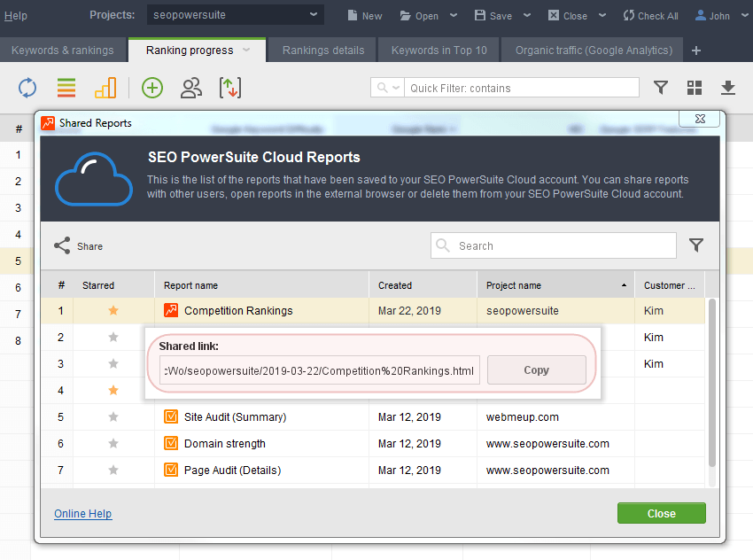
Task: Click the Share icon in the dialog
Action: [62, 246]
